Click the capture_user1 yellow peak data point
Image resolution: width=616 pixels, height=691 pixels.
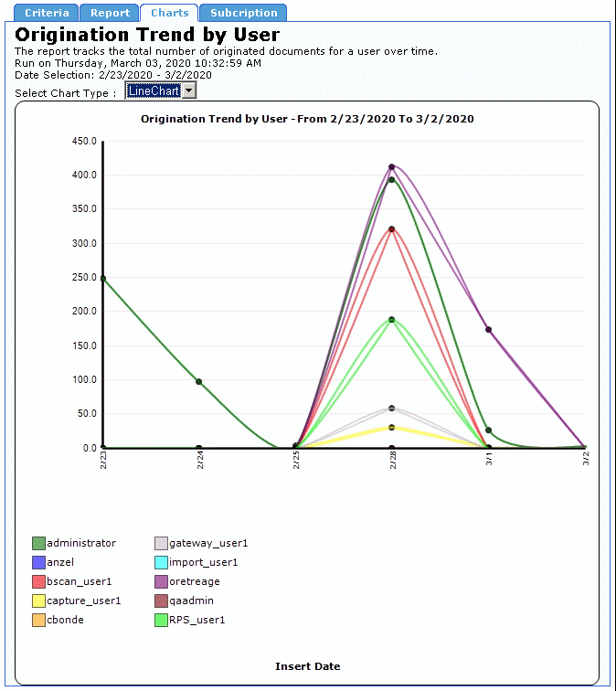[391, 428]
